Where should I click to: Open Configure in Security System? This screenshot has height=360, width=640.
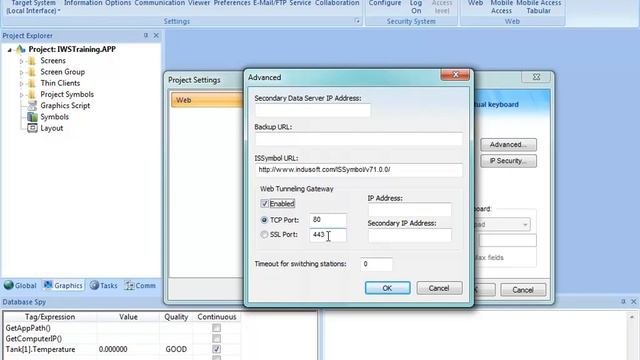tap(385, 4)
